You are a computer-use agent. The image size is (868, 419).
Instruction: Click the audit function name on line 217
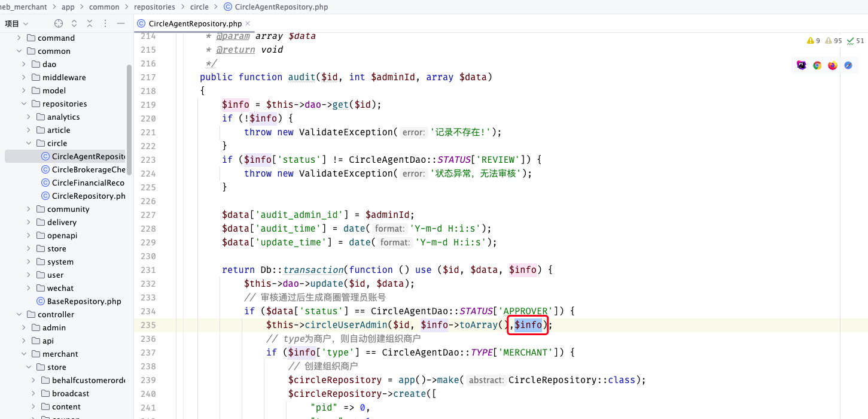point(302,77)
